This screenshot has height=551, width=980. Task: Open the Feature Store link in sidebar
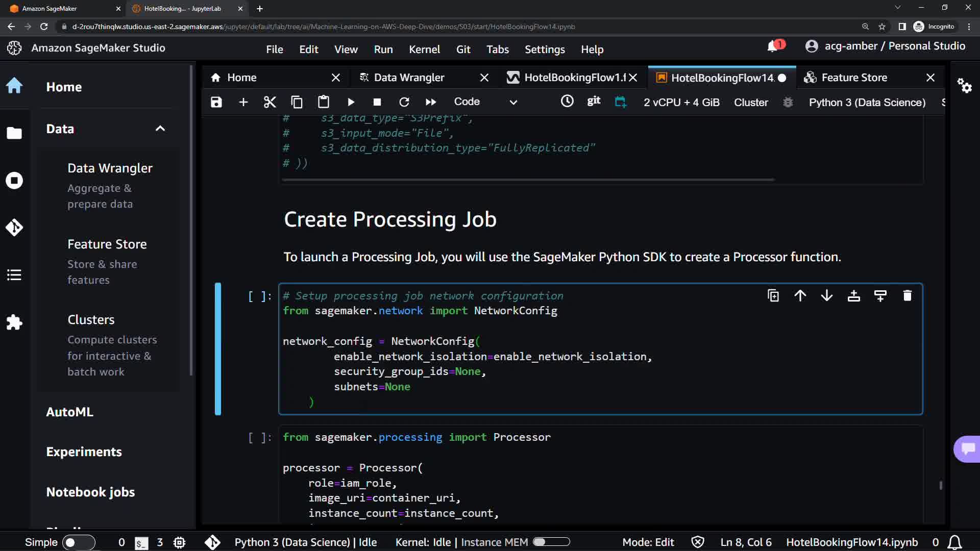tap(107, 244)
